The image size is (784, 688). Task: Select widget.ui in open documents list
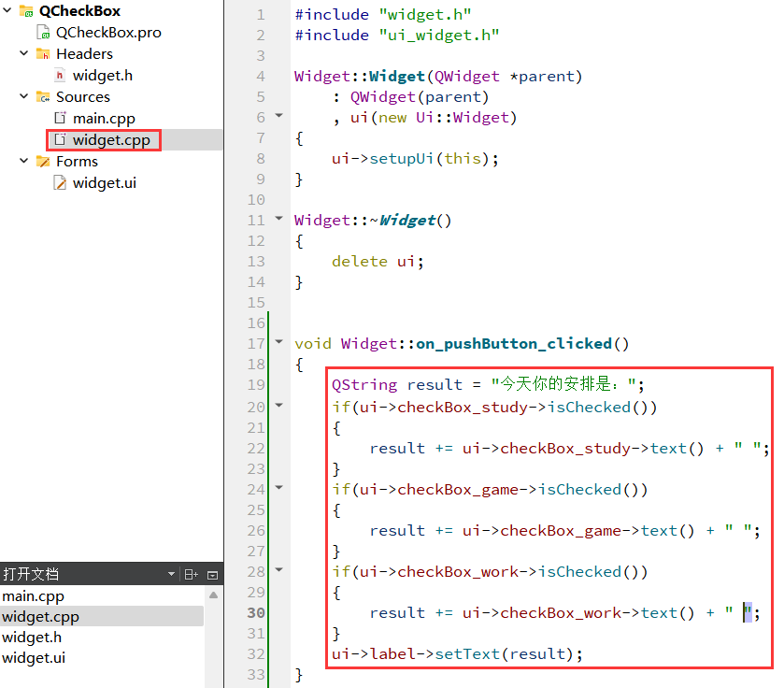pos(102,657)
